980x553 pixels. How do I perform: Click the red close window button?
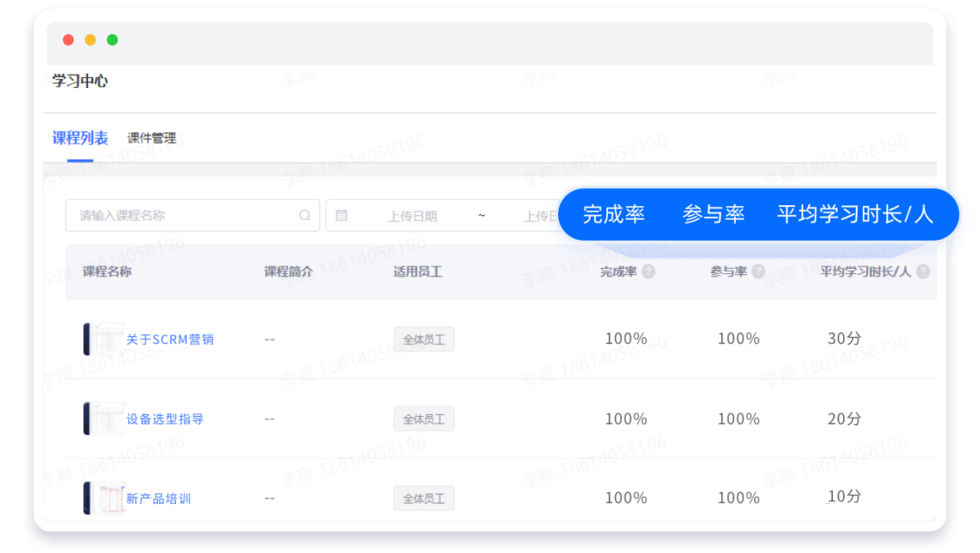click(x=68, y=40)
